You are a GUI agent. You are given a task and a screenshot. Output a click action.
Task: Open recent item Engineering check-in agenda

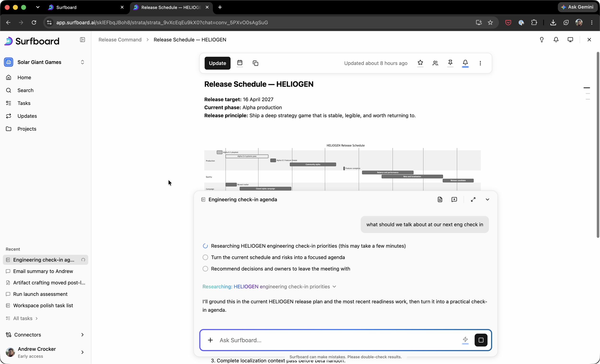click(x=45, y=260)
